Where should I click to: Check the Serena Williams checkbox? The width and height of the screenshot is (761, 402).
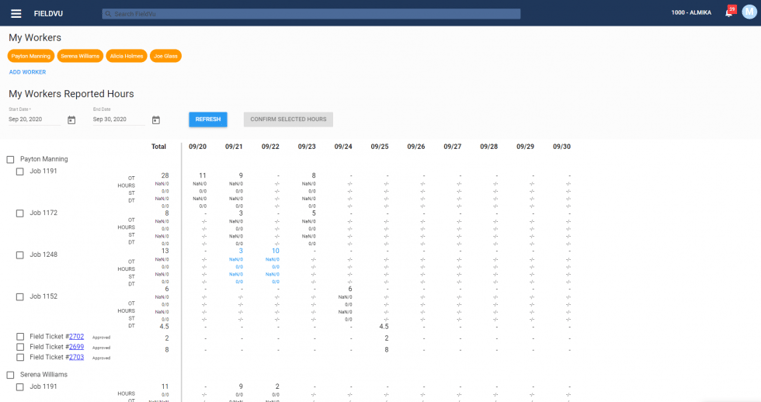point(10,375)
